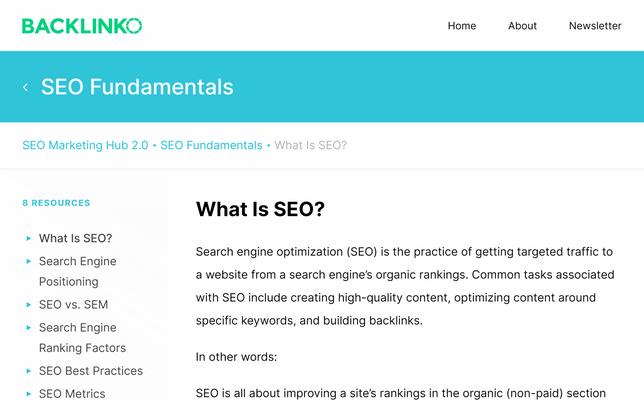
Task: Open SEO Metrics resource
Action: 72,394
